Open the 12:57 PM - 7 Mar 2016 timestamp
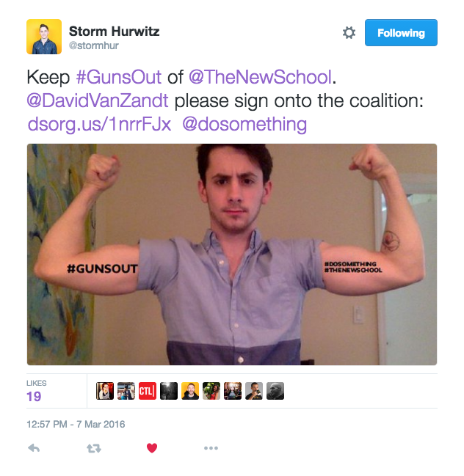The height and width of the screenshot is (476, 464). click(76, 424)
